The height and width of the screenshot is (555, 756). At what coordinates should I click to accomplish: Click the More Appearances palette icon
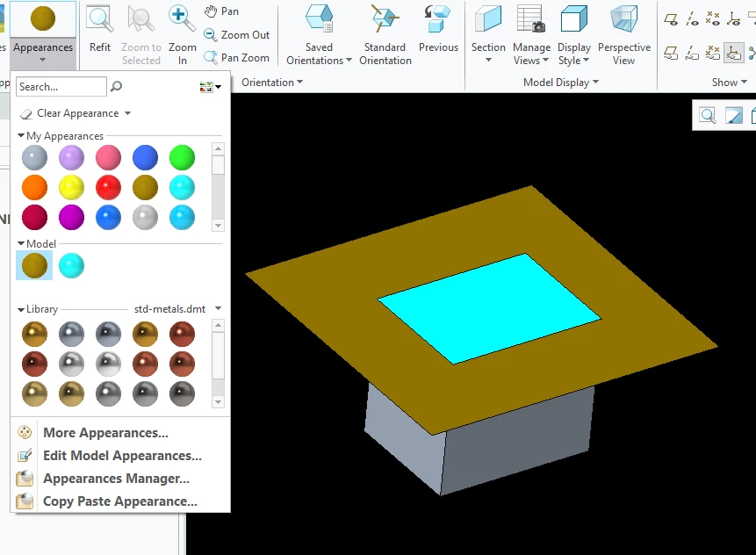point(25,433)
